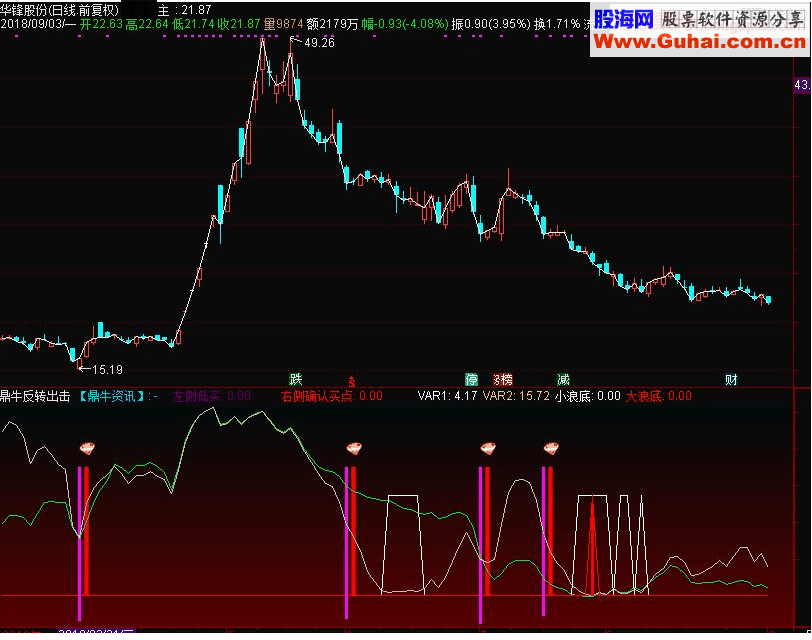
Task: Click the 低21.74 low price value
Action: (x=193, y=24)
